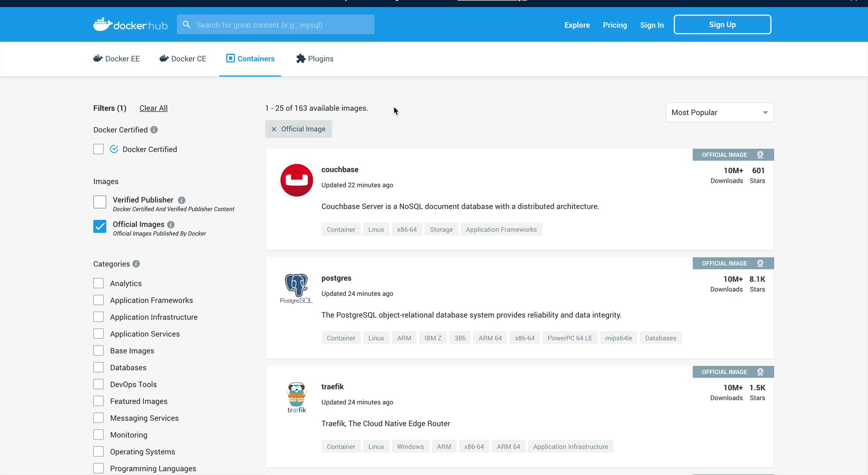868x475 pixels.
Task: Click the Application Frameworks tag on couchbase
Action: pyautogui.click(x=501, y=229)
